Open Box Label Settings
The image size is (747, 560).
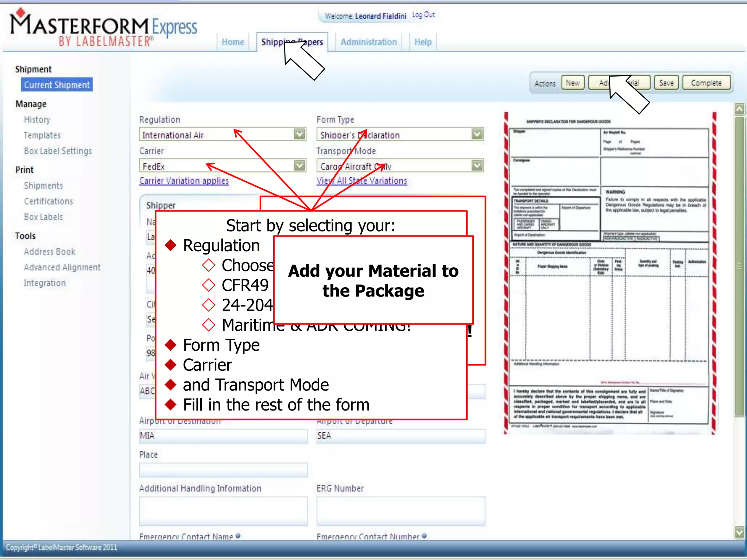pyautogui.click(x=58, y=151)
